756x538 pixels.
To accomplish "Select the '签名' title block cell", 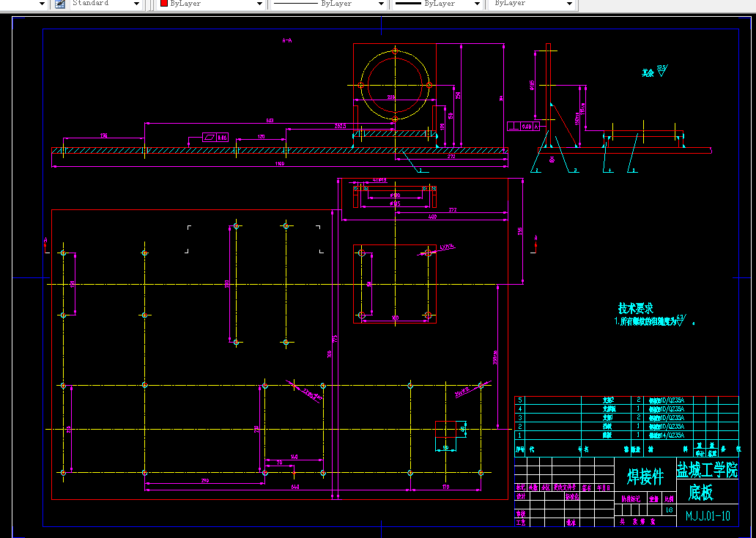I will 587,487.
